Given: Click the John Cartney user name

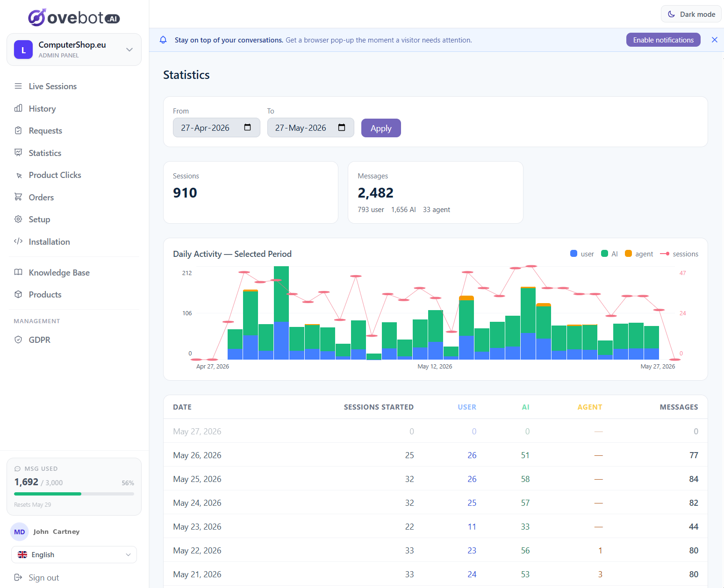Looking at the screenshot, I should [x=57, y=531].
